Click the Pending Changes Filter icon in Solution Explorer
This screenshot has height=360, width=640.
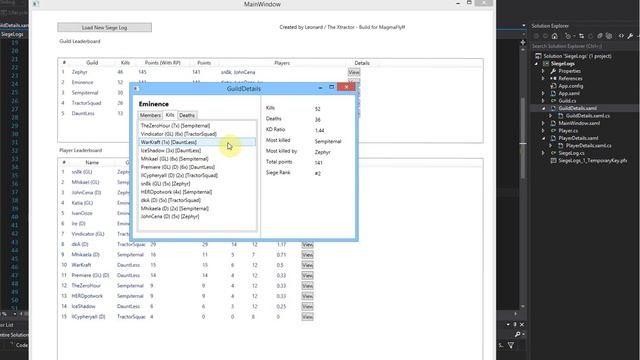point(568,36)
